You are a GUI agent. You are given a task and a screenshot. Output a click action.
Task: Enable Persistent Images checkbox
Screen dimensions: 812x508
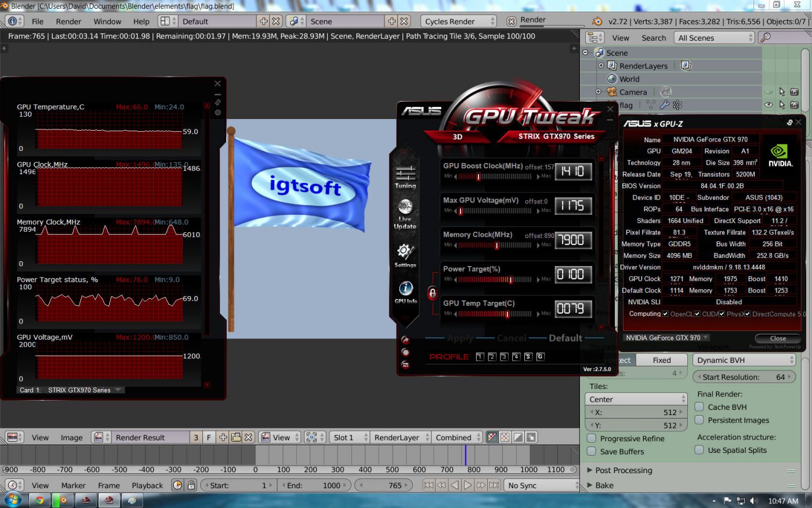(699, 420)
